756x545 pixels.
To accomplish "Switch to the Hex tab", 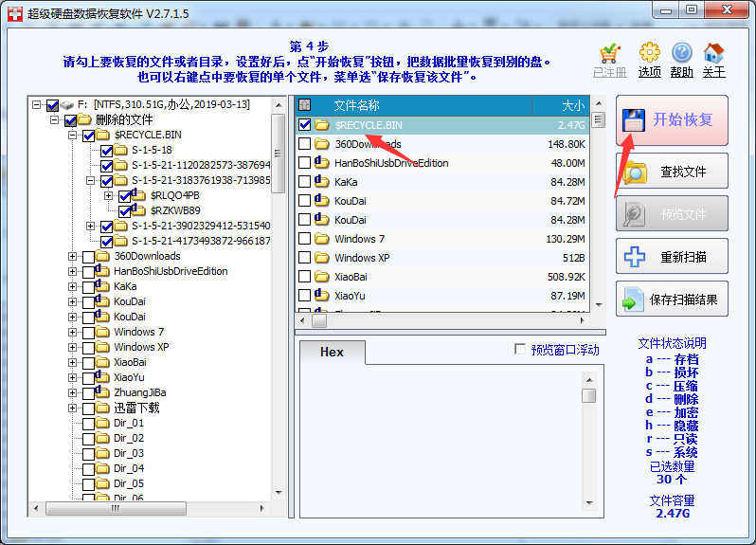I will point(332,352).
